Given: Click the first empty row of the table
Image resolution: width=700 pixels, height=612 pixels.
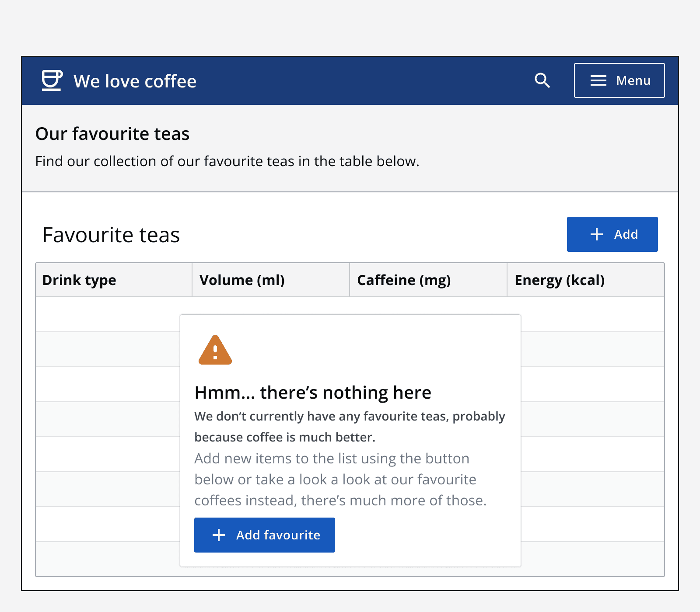Looking at the screenshot, I should 109,313.
